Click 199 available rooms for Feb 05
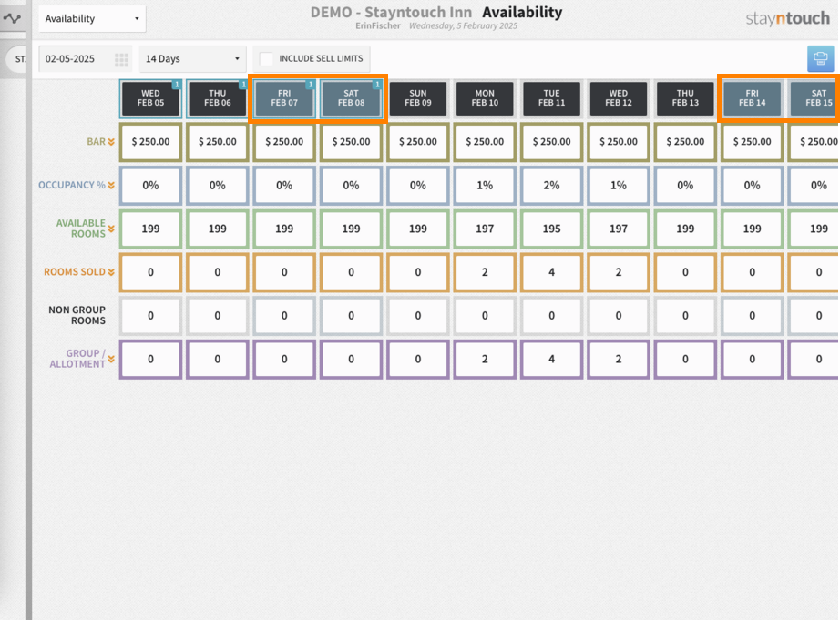Screen dimensions: 840x620 click(x=150, y=229)
